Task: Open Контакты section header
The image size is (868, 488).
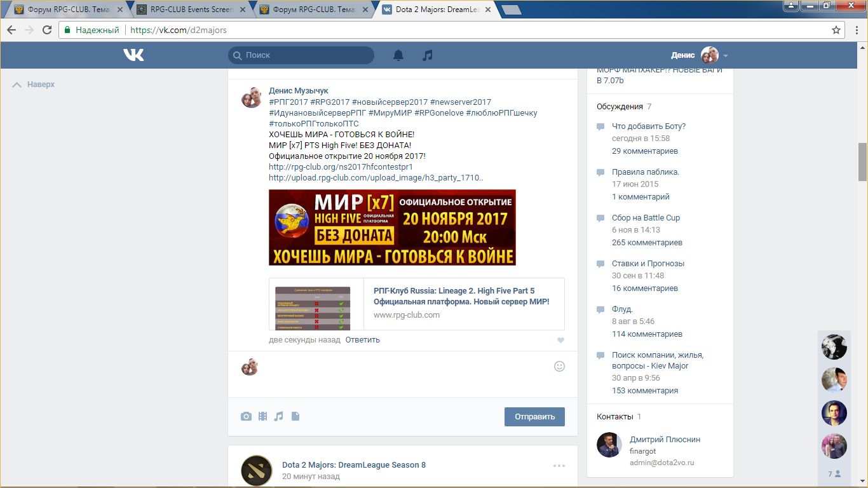Action: coord(615,417)
